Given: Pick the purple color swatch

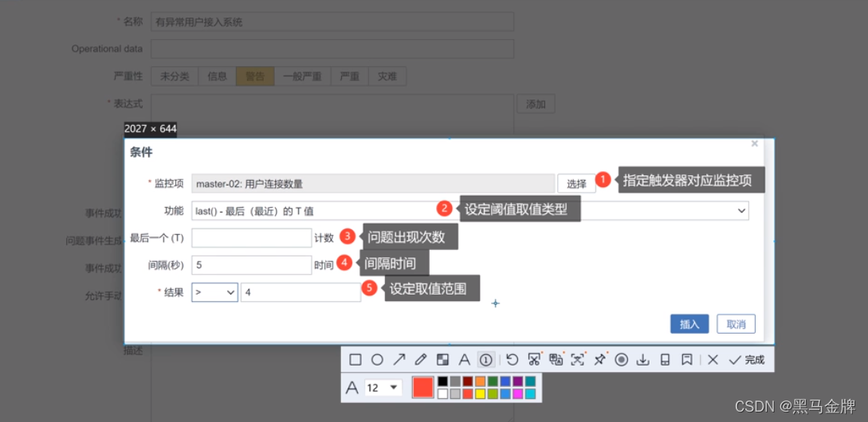Looking at the screenshot, I should point(517,381).
